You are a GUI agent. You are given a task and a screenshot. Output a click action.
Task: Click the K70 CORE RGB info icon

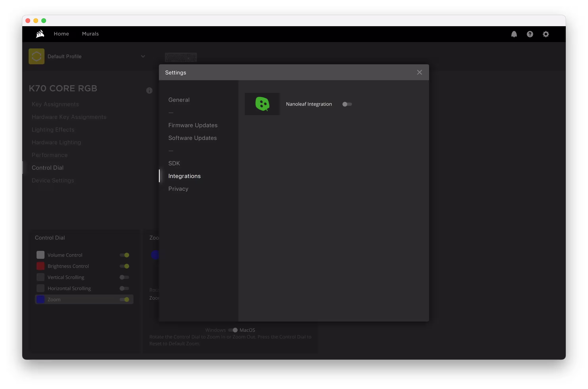[149, 90]
